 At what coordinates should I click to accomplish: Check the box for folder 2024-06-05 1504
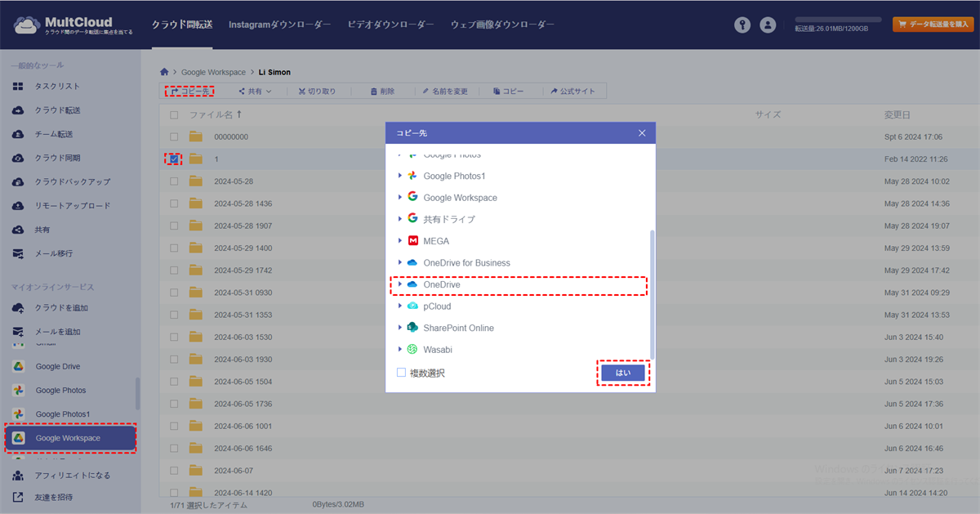[x=174, y=382]
